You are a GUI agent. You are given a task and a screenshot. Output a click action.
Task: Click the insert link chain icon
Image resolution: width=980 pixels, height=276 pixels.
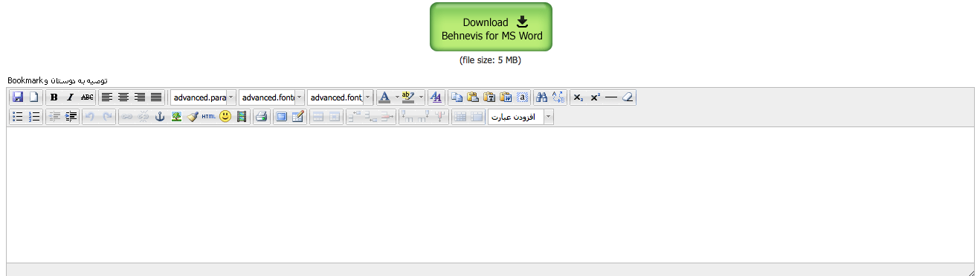pyautogui.click(x=127, y=117)
